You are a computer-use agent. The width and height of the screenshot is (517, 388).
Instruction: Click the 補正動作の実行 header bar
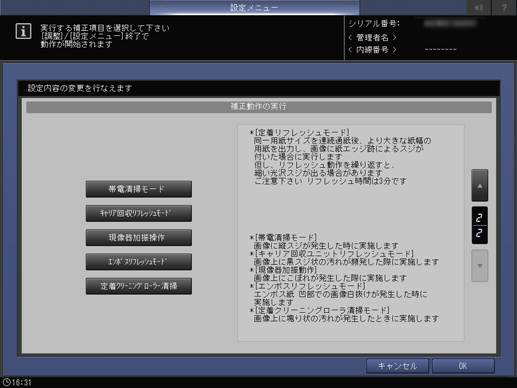[x=259, y=107]
